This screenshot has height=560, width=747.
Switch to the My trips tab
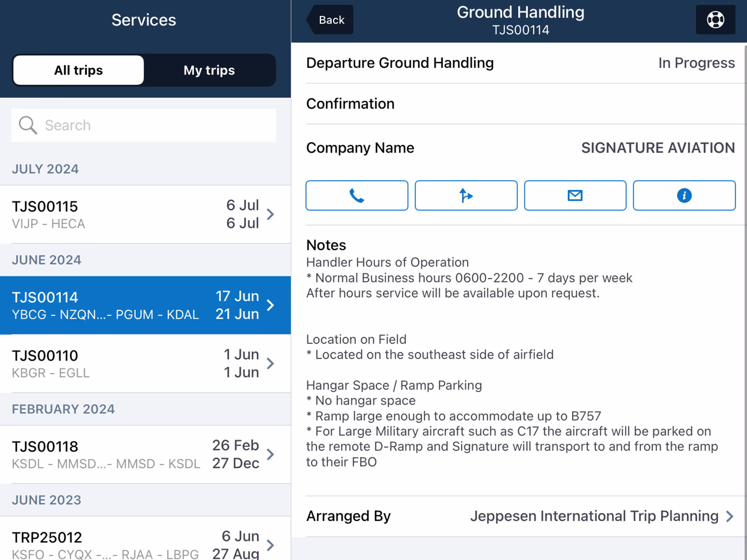209,70
